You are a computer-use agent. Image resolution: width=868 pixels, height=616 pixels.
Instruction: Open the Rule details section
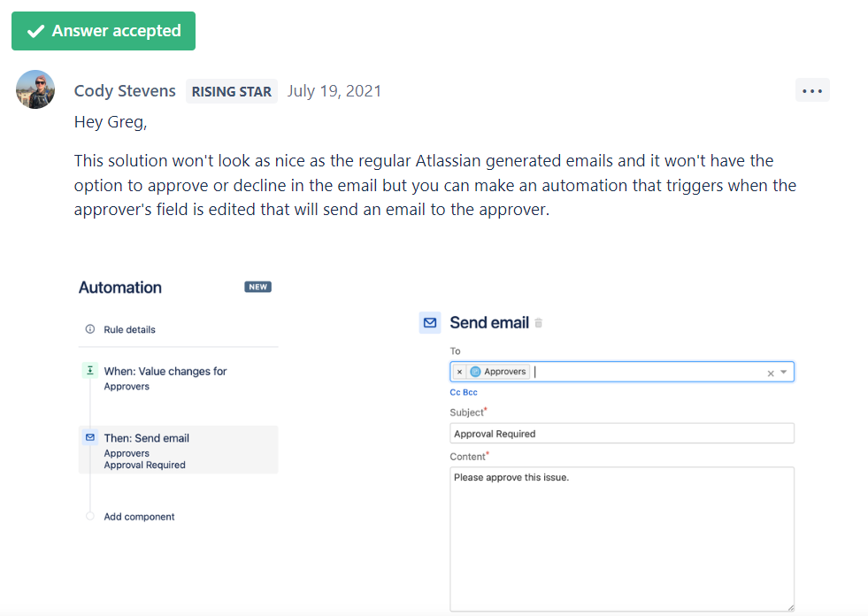pos(128,328)
